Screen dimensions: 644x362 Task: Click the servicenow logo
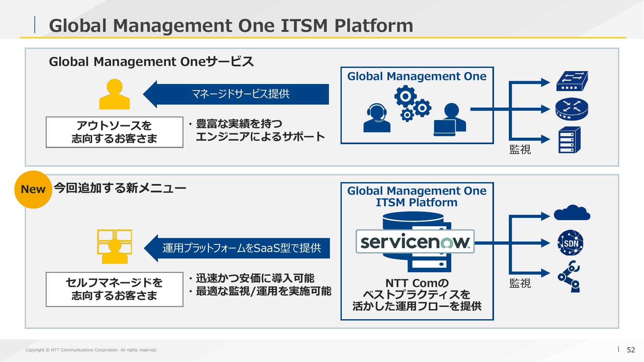(x=415, y=241)
